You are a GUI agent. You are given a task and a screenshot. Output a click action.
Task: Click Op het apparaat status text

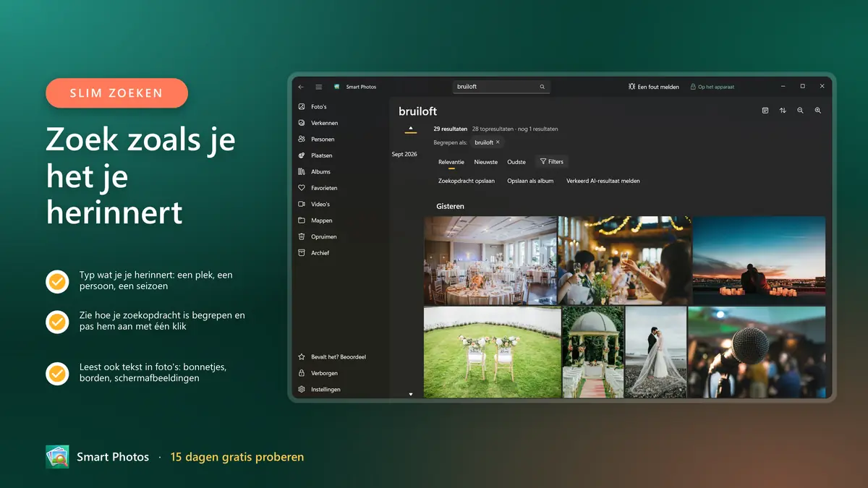[x=716, y=87]
